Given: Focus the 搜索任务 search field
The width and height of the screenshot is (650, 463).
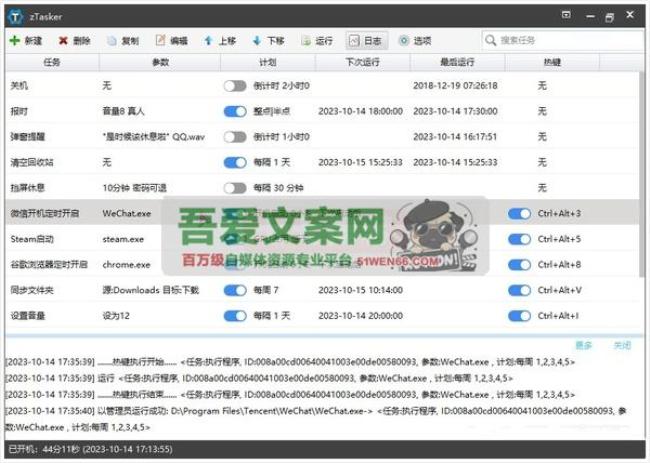Looking at the screenshot, I should point(567,41).
